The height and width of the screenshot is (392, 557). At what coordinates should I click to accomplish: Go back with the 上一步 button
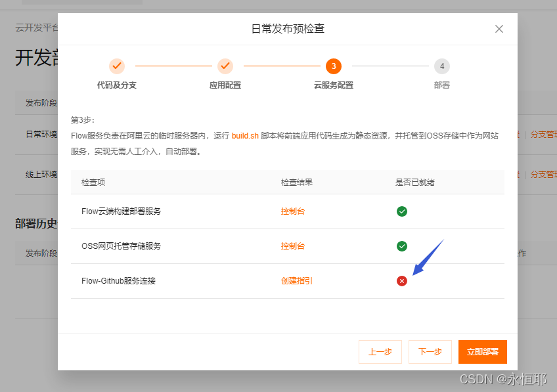pos(380,352)
